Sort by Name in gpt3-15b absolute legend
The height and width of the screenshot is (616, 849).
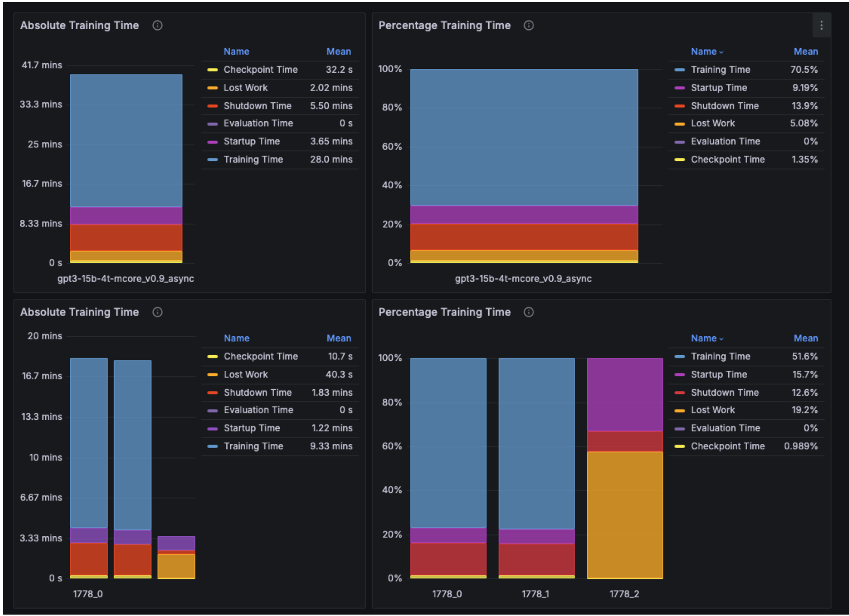point(236,51)
